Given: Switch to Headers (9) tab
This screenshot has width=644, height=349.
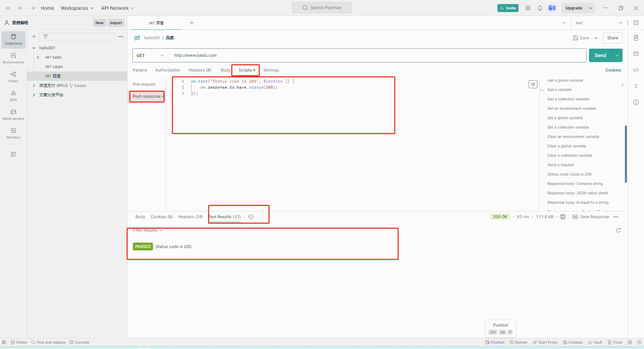Looking at the screenshot, I should click(200, 70).
